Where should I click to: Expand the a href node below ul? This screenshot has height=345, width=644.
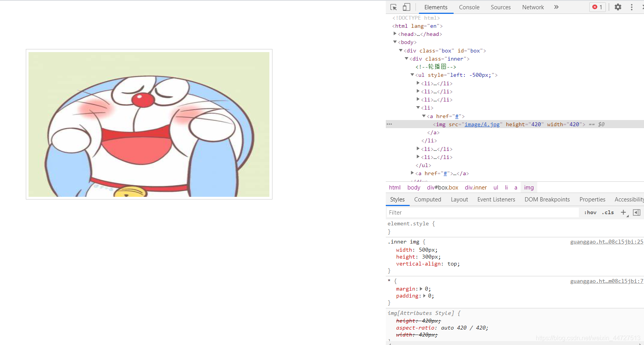point(412,173)
